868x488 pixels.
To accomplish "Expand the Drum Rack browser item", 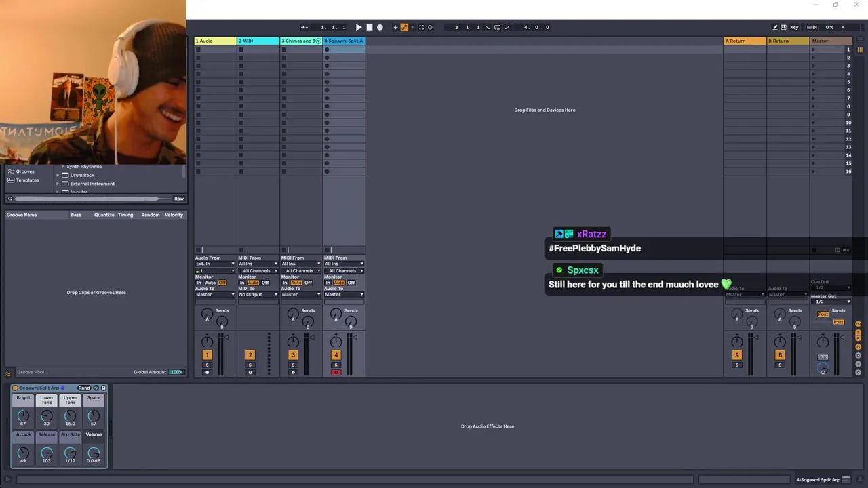I will coord(58,175).
